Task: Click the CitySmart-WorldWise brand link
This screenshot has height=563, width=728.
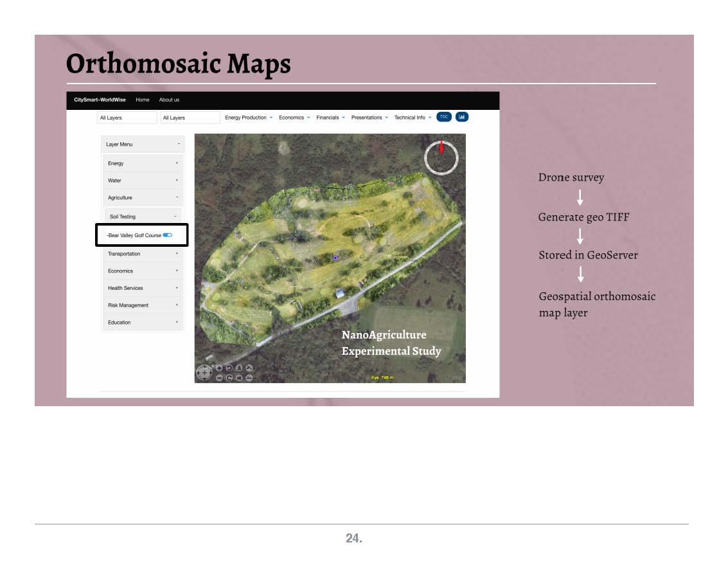Action: pos(100,100)
